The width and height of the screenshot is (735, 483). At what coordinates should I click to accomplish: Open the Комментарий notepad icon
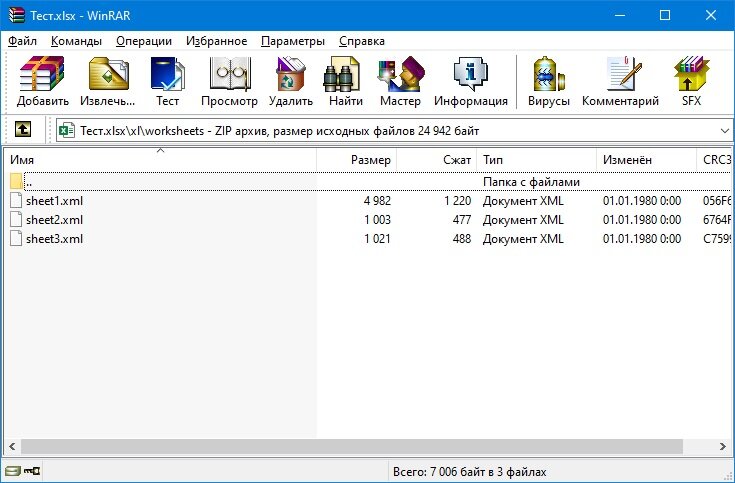point(623,74)
